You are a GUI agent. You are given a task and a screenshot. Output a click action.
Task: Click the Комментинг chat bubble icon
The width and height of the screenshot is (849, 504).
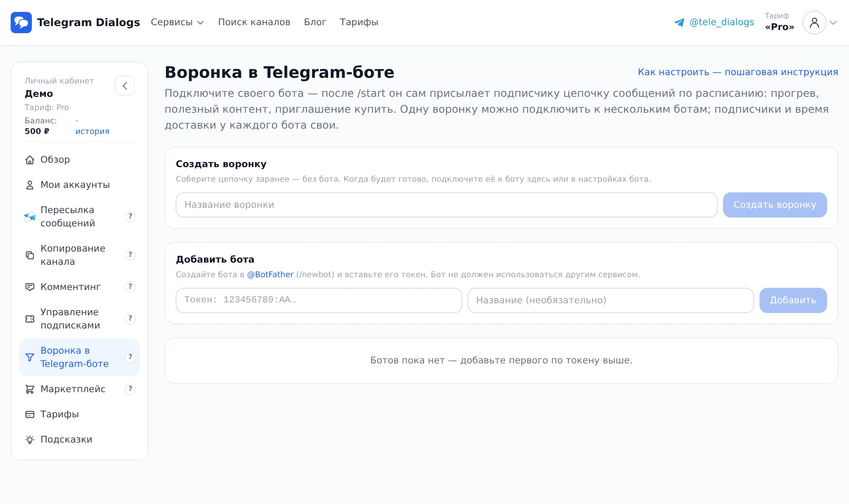point(30,287)
